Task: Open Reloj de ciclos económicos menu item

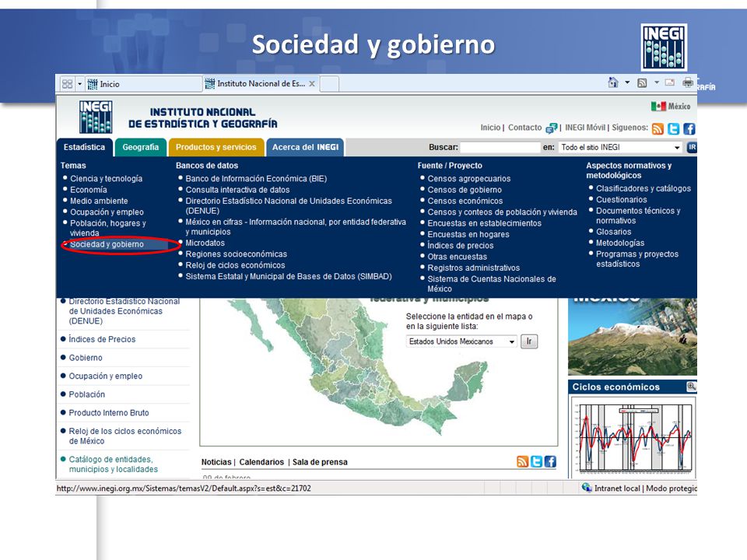Action: (235, 265)
